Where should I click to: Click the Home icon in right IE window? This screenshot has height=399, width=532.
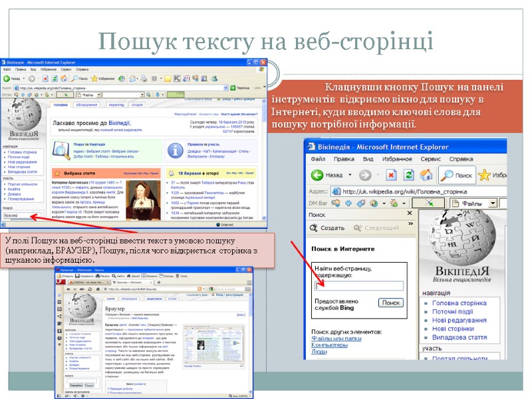pos(426,175)
